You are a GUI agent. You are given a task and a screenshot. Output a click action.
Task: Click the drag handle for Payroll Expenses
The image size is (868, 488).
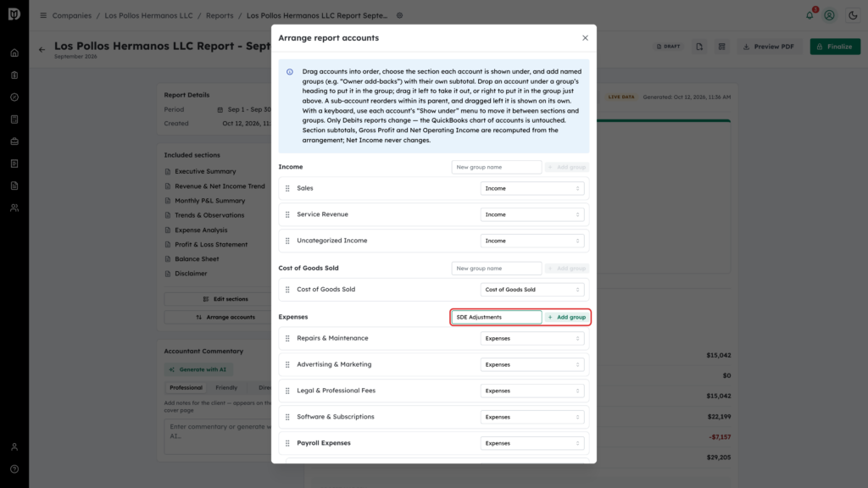tap(287, 443)
